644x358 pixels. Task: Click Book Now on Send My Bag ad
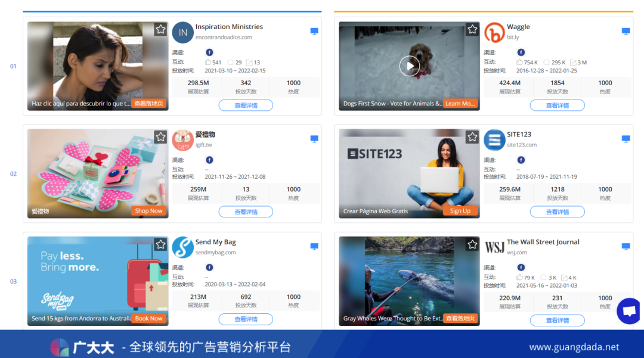[148, 318]
